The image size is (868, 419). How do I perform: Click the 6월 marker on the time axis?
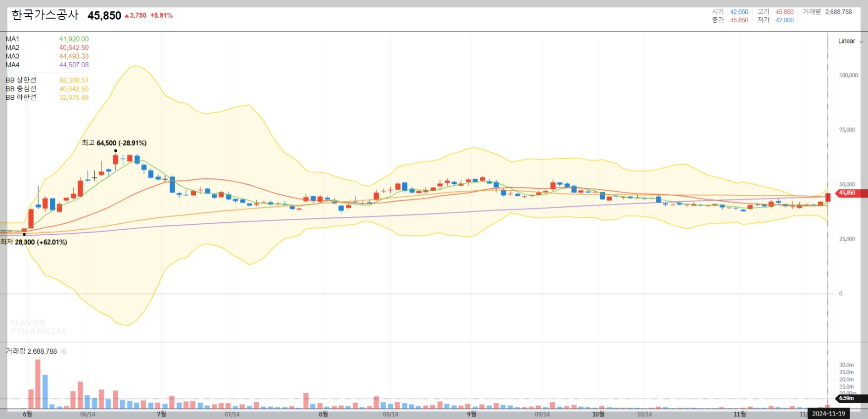pyautogui.click(x=27, y=414)
